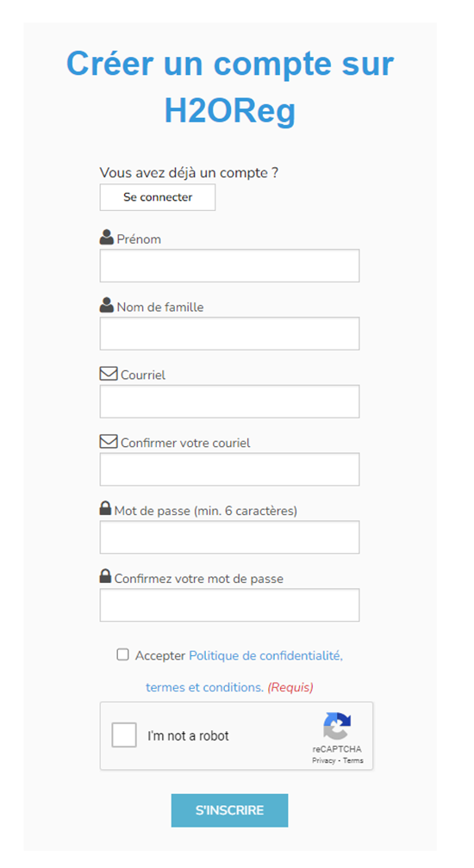Open the reCAPTCHA Privacy link
The width and height of the screenshot is (474, 868).
point(323,760)
